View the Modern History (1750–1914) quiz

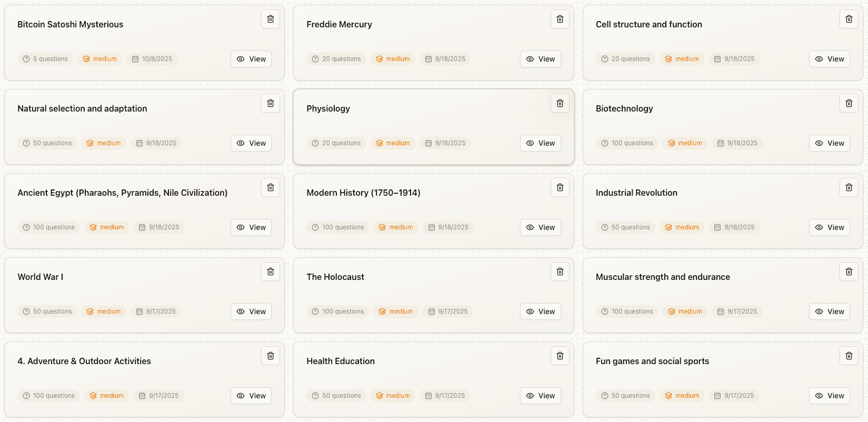[x=540, y=227]
